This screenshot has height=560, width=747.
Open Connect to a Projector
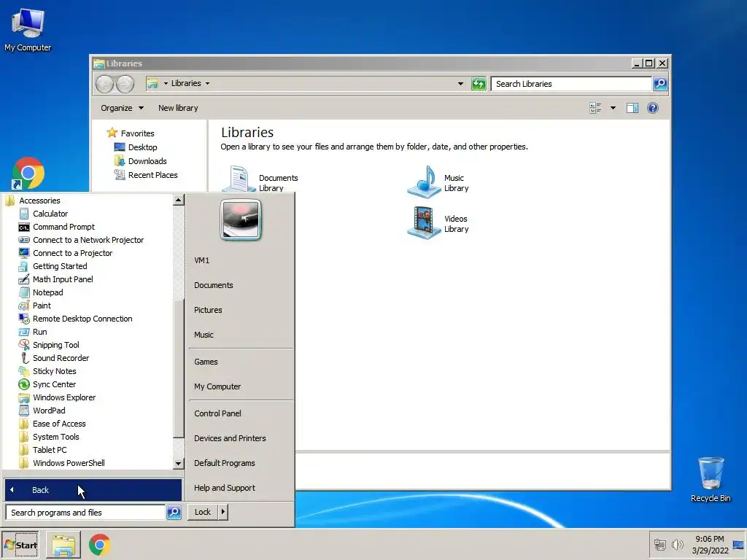(72, 253)
